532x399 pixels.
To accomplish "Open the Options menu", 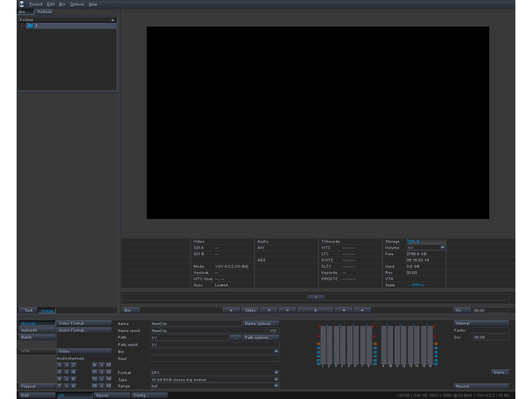I will (x=77, y=4).
